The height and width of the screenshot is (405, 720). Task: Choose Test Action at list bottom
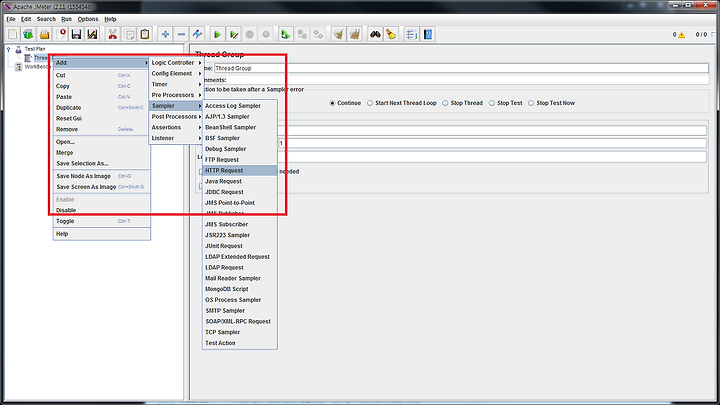[240, 343]
